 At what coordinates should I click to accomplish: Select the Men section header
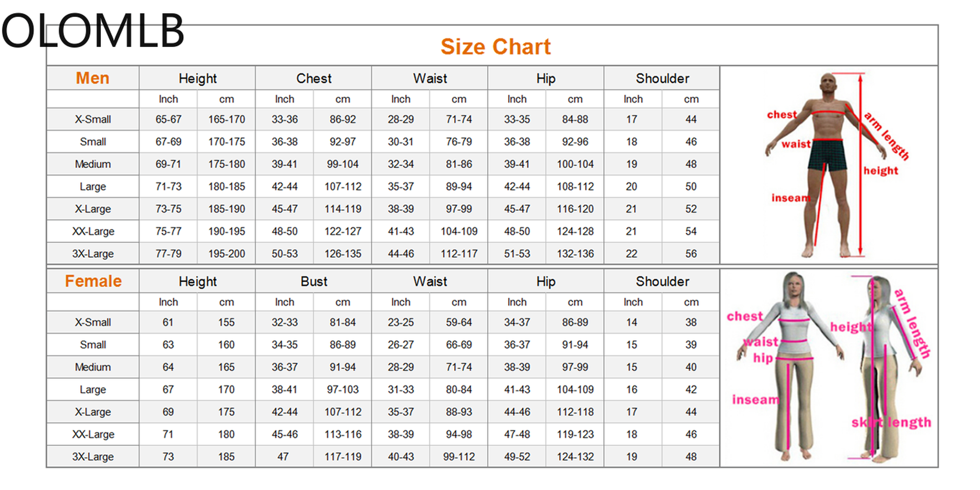point(93,78)
